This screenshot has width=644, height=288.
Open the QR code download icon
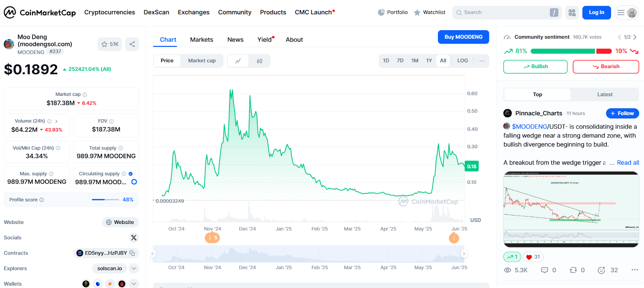(572, 12)
